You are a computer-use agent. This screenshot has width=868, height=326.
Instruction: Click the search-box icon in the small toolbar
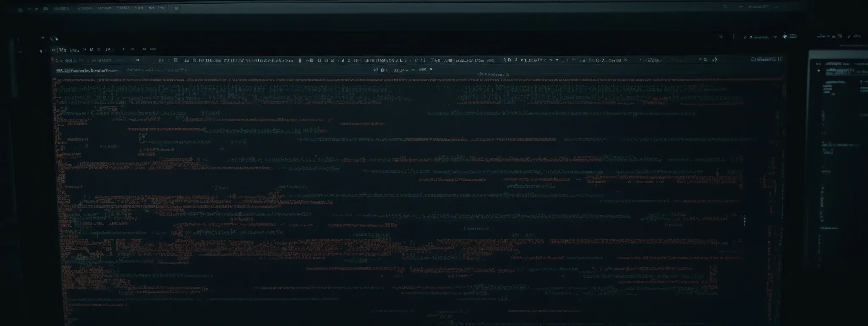coord(108,50)
